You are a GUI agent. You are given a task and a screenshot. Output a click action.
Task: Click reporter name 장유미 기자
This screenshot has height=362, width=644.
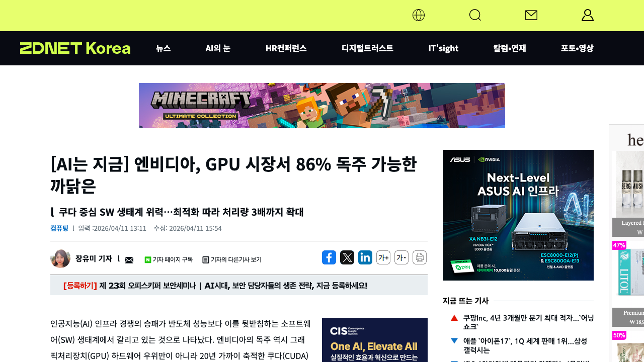click(94, 258)
